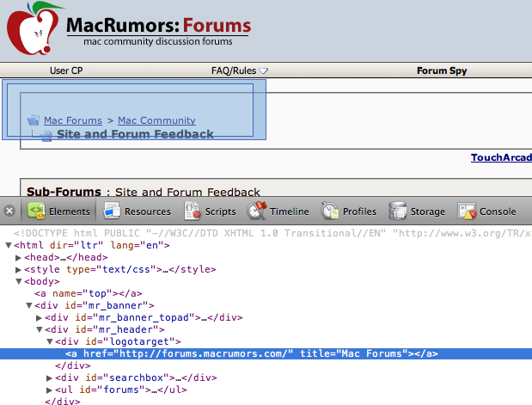Click the Resources panel icon
The height and width of the screenshot is (405, 532).
tap(112, 212)
